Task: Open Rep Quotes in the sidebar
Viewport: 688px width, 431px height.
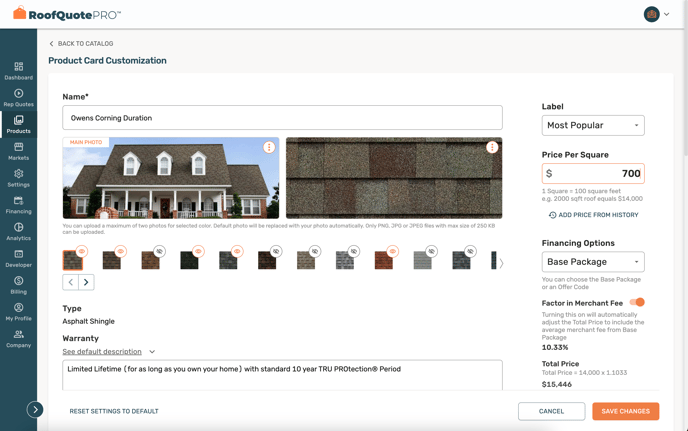Action: 18,97
